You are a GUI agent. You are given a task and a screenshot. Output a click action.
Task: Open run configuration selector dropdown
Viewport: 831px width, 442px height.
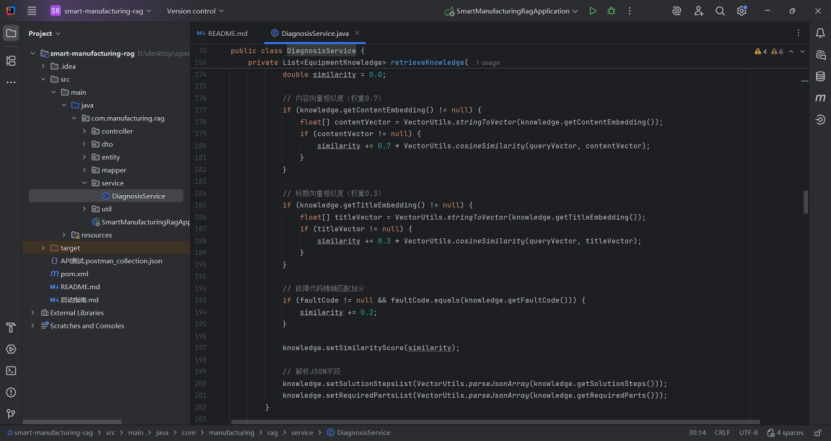tap(511, 11)
